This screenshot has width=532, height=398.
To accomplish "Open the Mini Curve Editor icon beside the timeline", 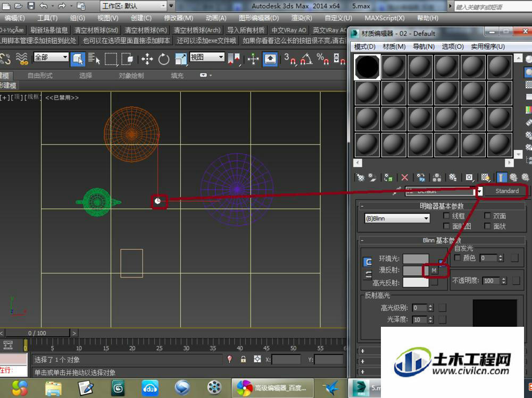I will (x=8, y=345).
